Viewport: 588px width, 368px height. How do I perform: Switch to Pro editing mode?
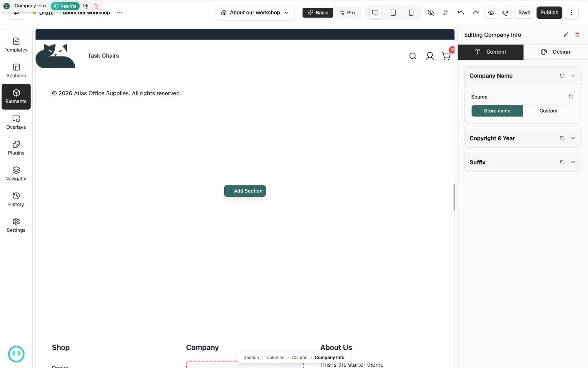[x=347, y=13]
